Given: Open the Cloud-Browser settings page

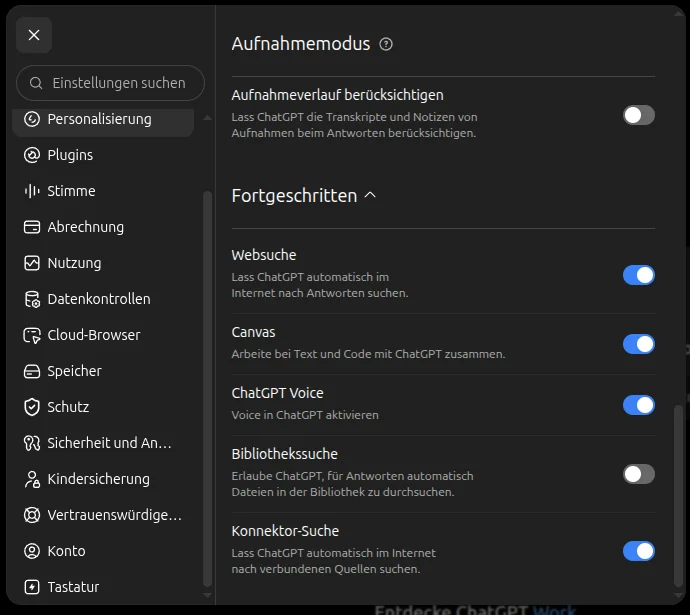Looking at the screenshot, I should point(103,335).
